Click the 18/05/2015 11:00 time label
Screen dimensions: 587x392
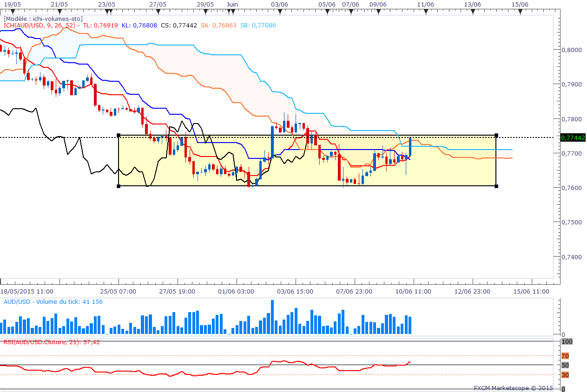(x=26, y=292)
